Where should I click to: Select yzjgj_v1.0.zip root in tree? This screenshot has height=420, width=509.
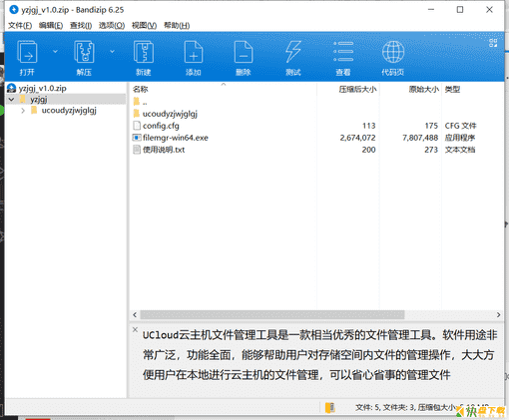coord(42,88)
